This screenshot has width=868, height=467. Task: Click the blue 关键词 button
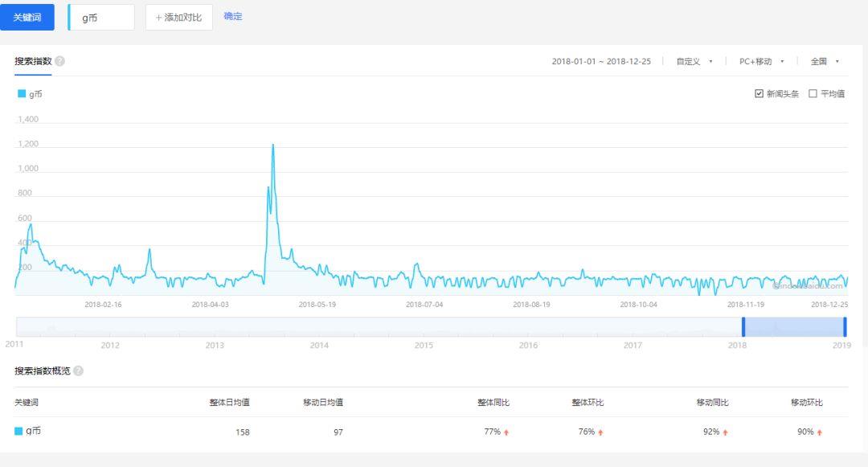click(x=27, y=17)
